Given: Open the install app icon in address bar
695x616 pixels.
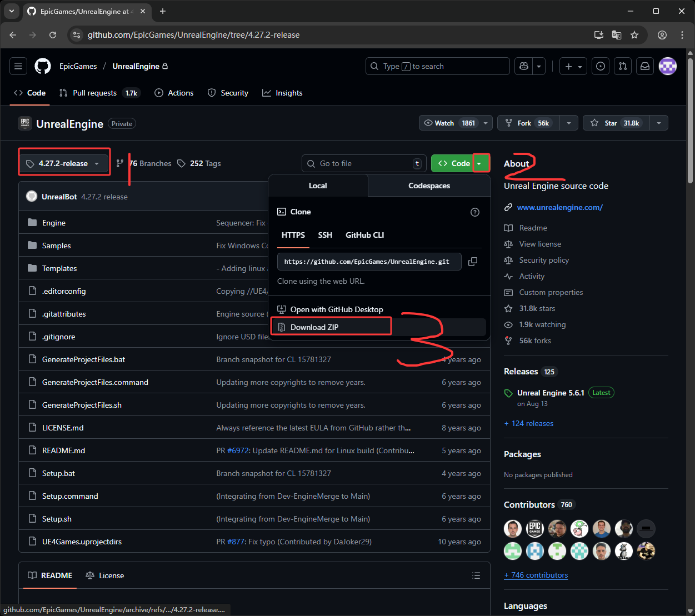Looking at the screenshot, I should pyautogui.click(x=599, y=35).
